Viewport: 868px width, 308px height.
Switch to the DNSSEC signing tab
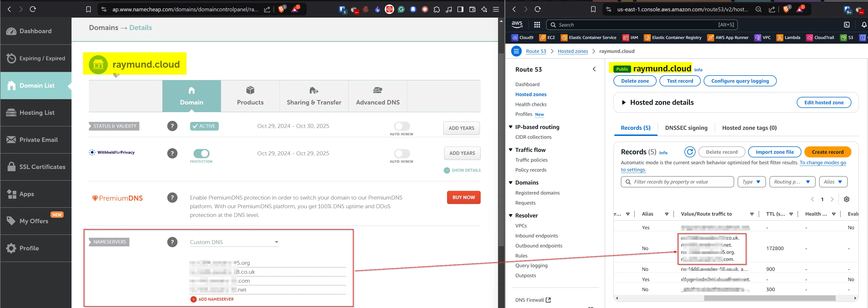pos(686,128)
